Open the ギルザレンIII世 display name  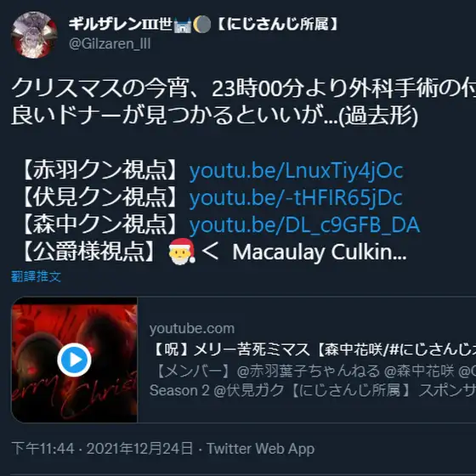click(203, 24)
